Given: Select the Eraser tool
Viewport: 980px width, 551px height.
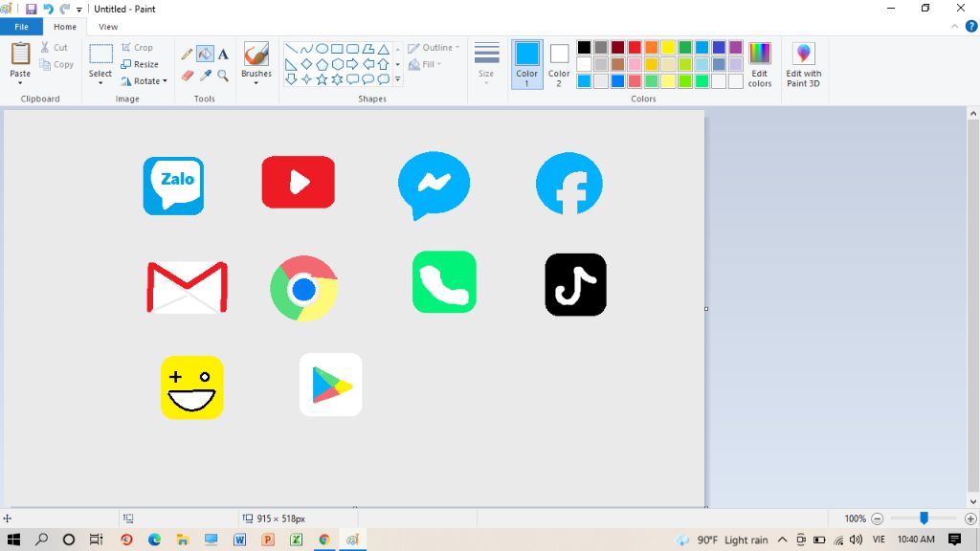Looking at the screenshot, I should [x=187, y=76].
